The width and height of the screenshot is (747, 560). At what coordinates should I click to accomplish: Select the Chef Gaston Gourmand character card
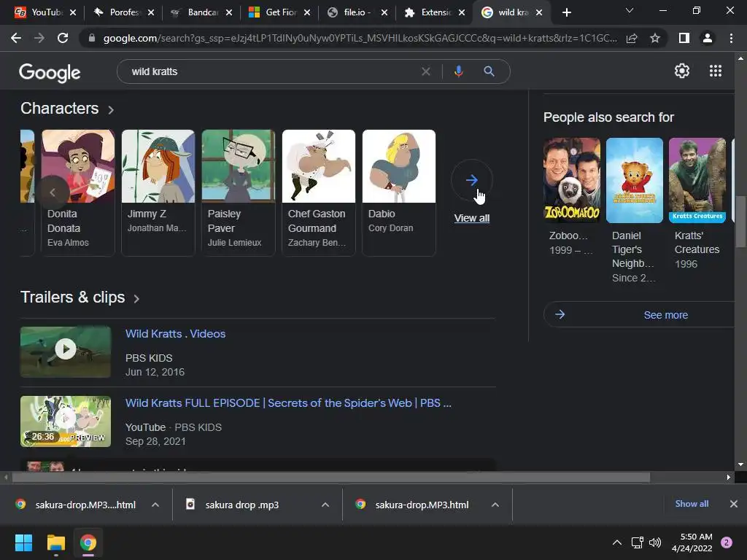(x=318, y=192)
